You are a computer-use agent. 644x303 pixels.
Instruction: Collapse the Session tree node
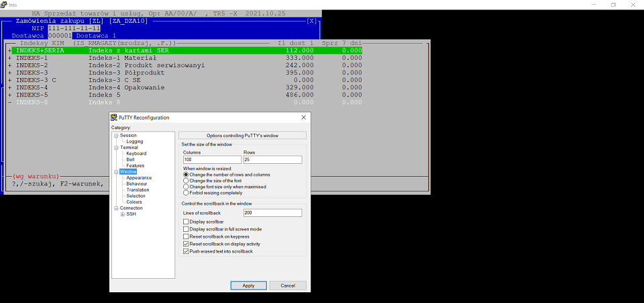pos(116,136)
